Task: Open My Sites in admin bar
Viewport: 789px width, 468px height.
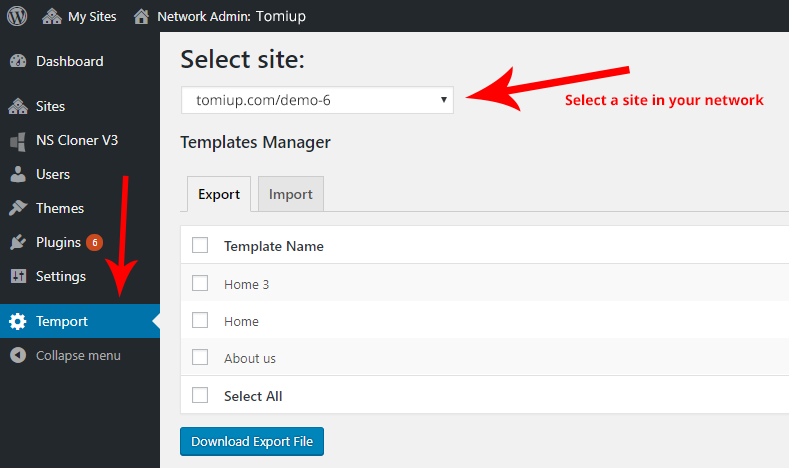Action: pyautogui.click(x=80, y=16)
